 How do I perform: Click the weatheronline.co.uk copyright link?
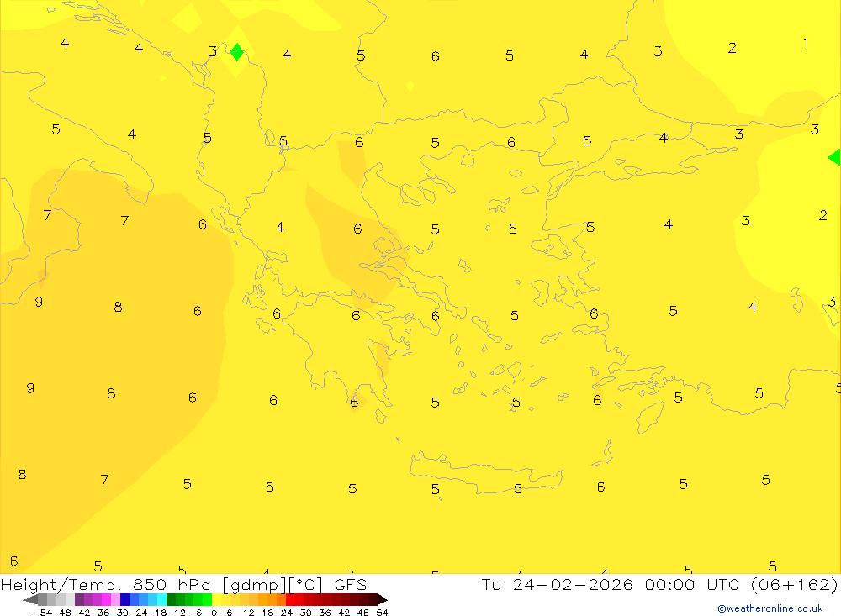[x=770, y=608]
